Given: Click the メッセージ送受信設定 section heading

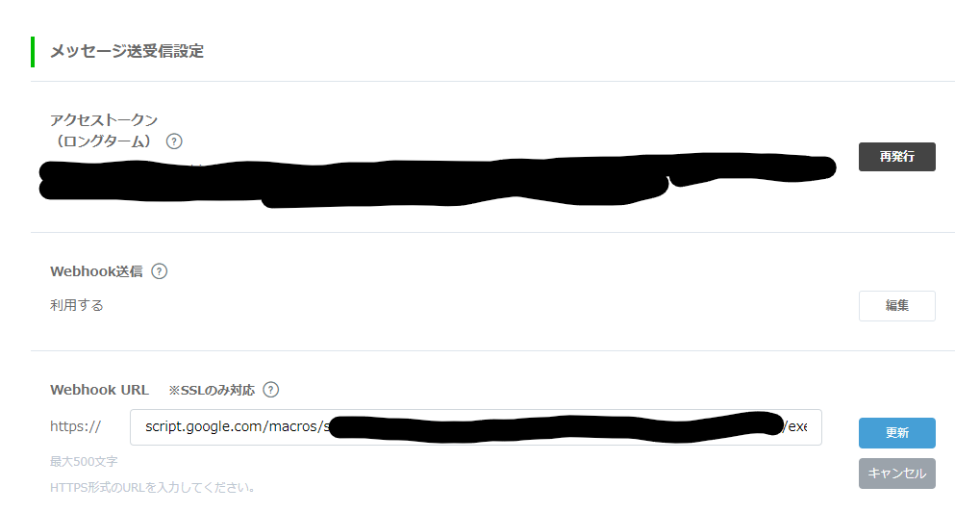Looking at the screenshot, I should point(127,51).
